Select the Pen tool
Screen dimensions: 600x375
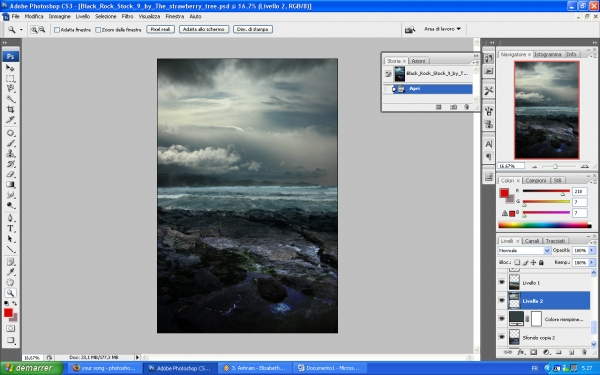tap(10, 218)
